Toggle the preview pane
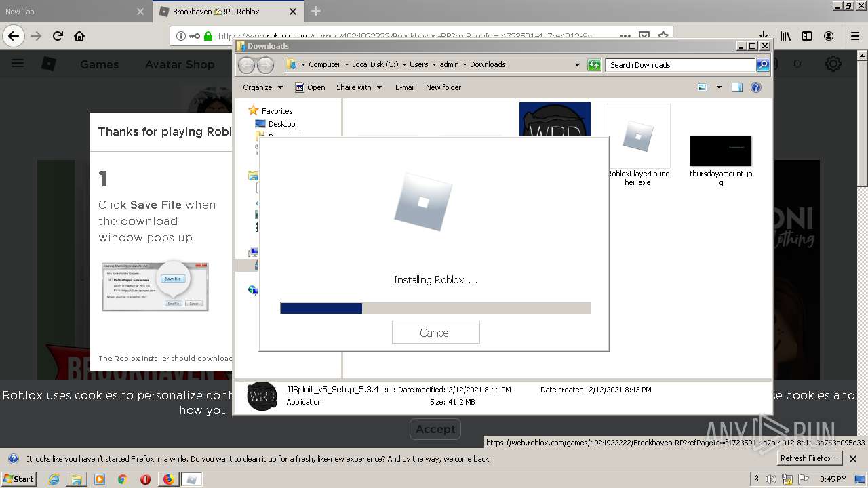 point(737,87)
